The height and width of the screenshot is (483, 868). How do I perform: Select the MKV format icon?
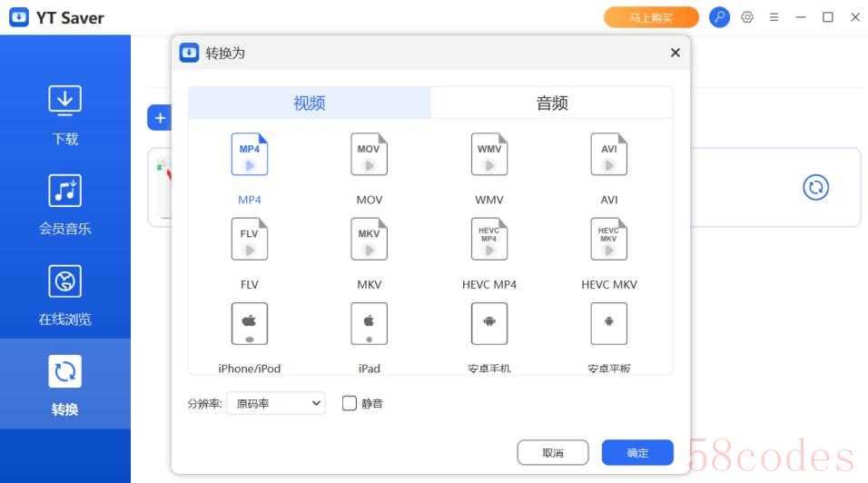tap(369, 240)
